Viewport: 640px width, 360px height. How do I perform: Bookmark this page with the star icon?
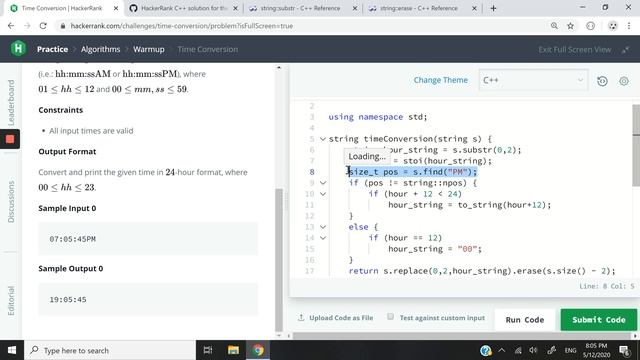570,26
